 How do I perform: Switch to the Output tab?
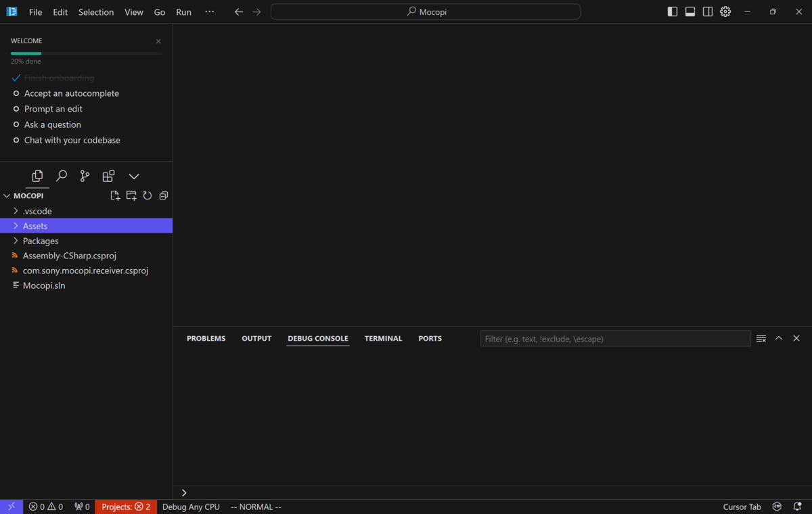pyautogui.click(x=256, y=338)
